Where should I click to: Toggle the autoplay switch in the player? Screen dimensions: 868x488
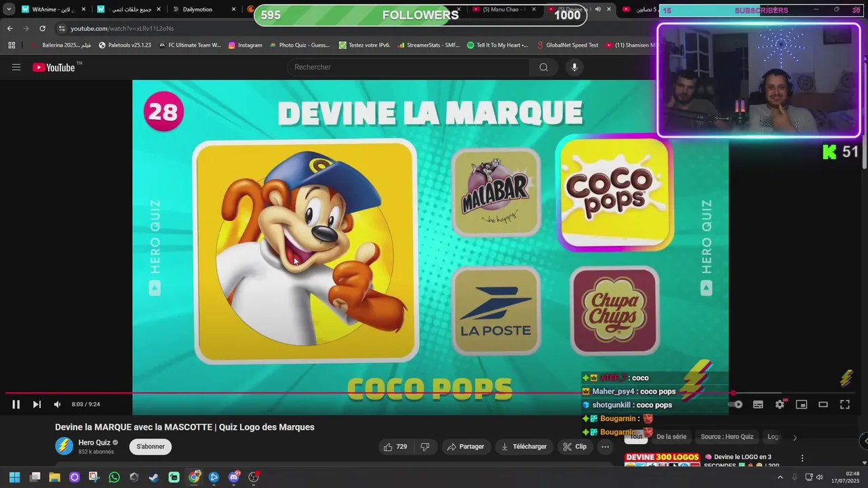(736, 405)
